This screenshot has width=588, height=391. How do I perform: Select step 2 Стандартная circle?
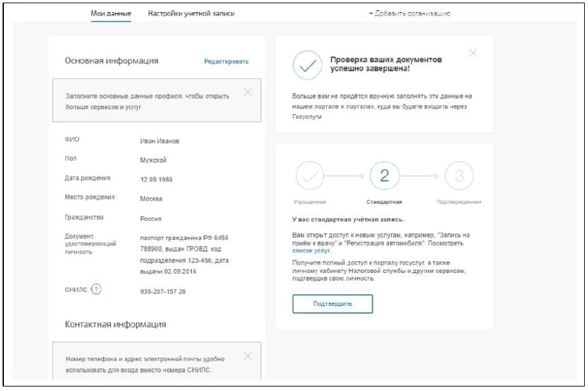384,175
